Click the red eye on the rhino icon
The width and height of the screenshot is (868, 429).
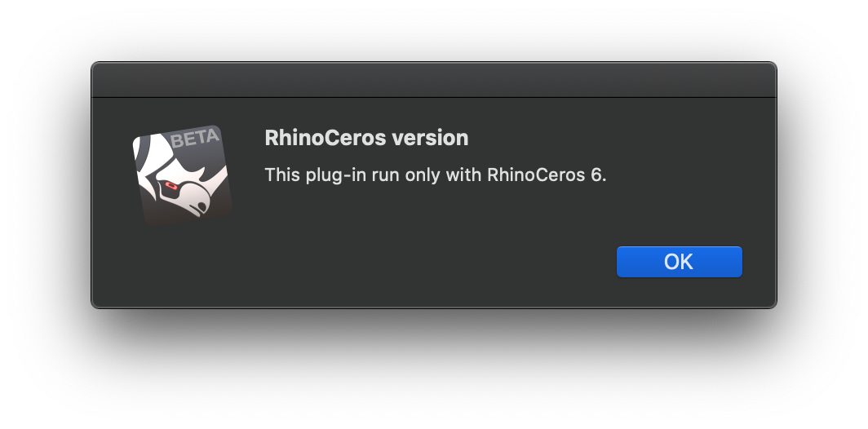[170, 186]
